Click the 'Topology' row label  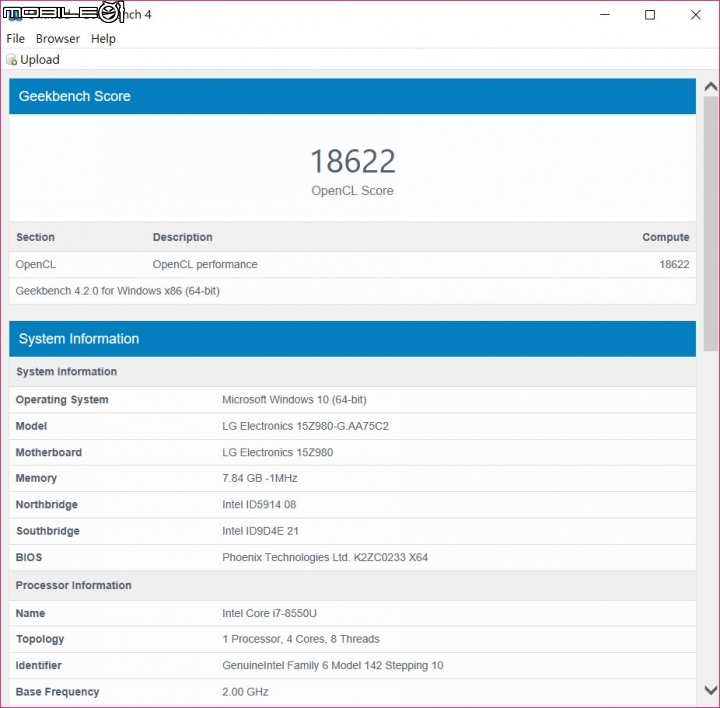40,639
